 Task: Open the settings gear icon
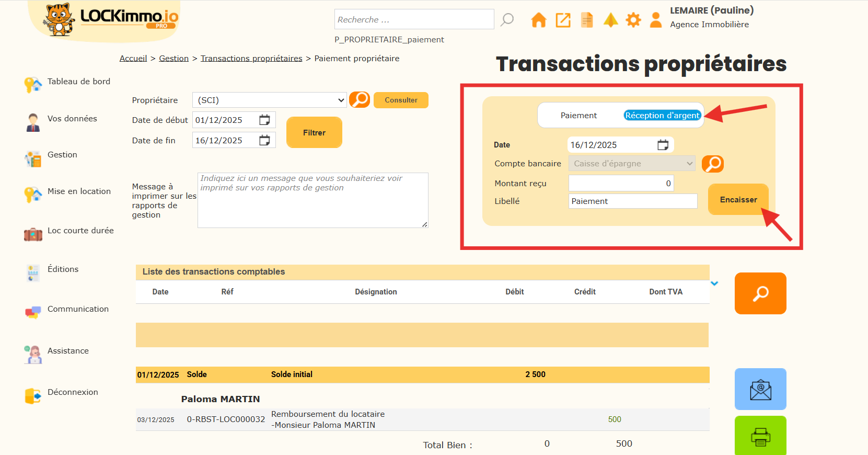633,20
